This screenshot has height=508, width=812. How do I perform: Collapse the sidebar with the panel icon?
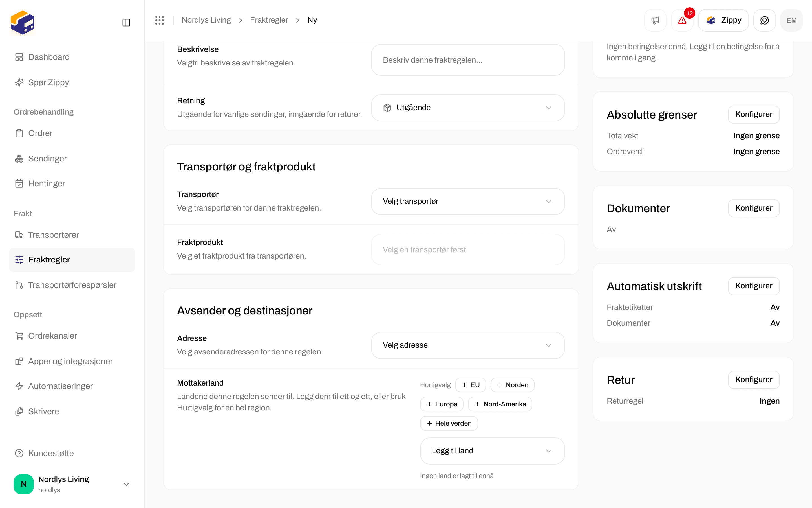126,23
